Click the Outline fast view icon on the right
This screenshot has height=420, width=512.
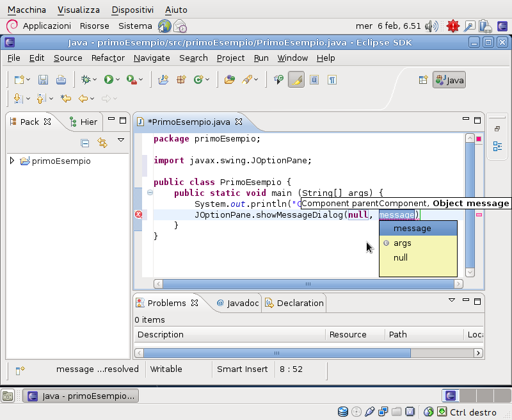497,147
